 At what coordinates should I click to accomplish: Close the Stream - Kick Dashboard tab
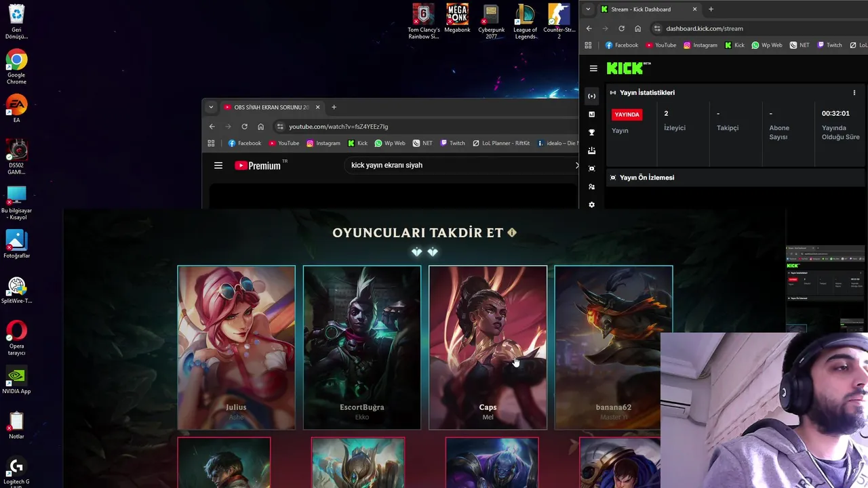(x=694, y=9)
